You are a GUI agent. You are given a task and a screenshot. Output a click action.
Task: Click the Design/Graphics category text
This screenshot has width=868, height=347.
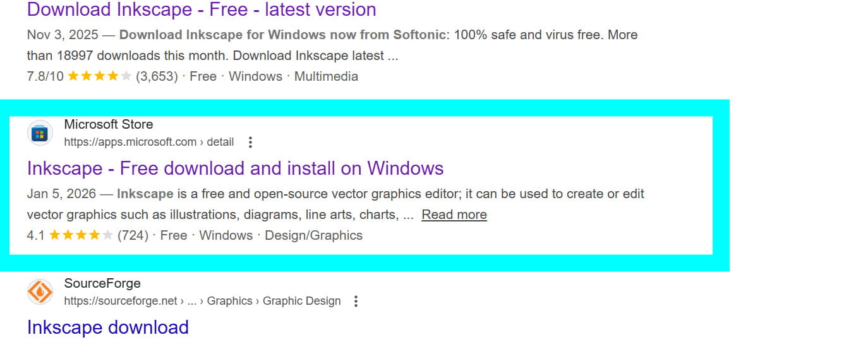[x=314, y=235]
